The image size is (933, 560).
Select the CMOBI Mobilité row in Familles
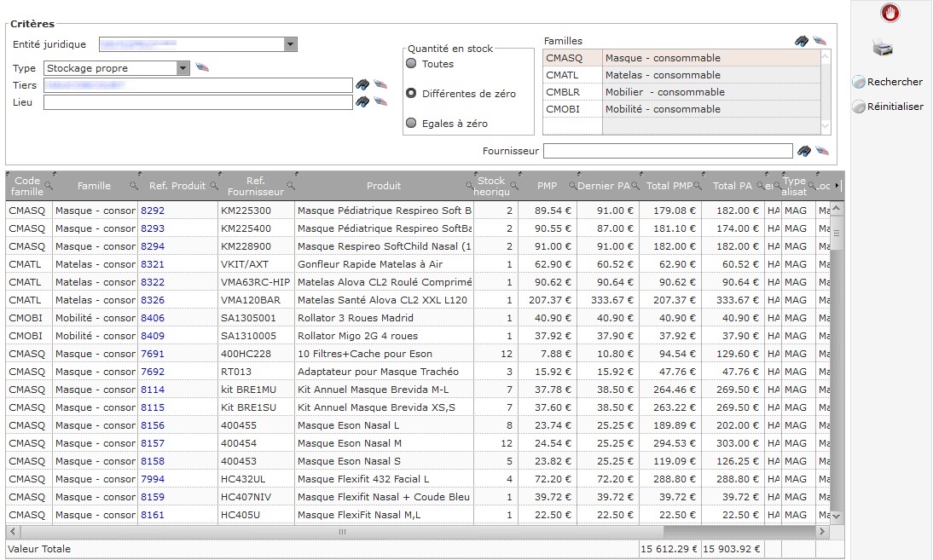pyautogui.click(x=682, y=109)
